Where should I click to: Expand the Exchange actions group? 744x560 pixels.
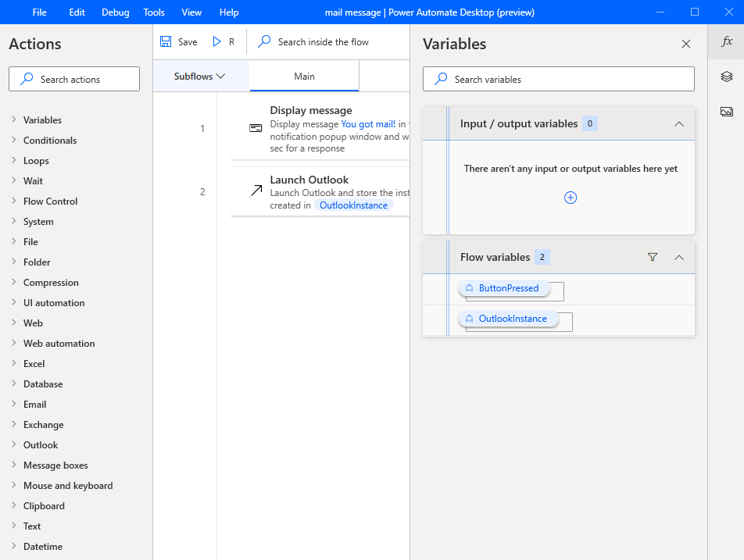(x=14, y=424)
